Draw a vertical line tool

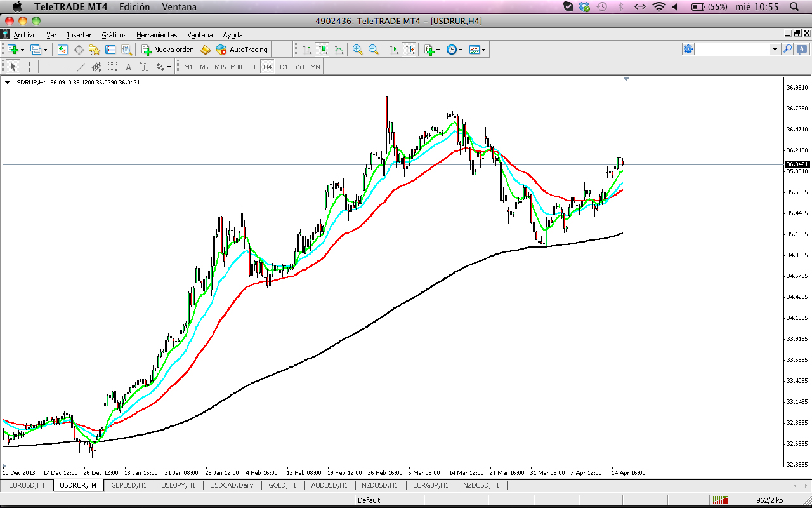point(49,67)
